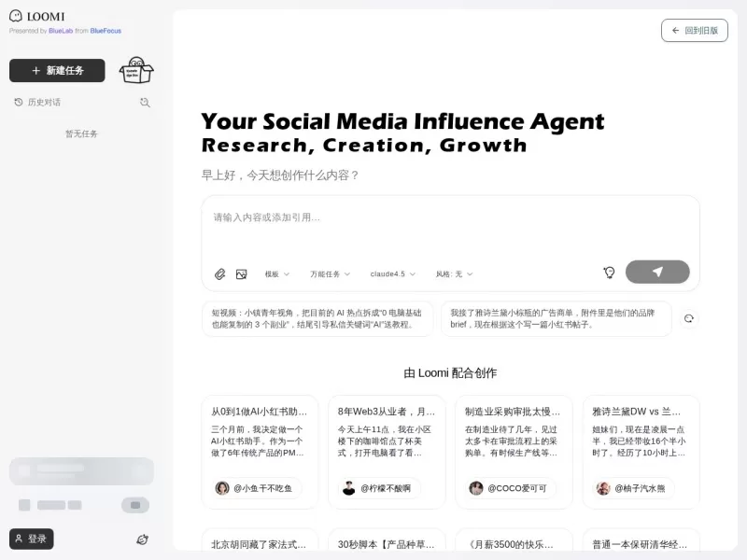Click the lightbulb inspiration icon
The height and width of the screenshot is (560, 747).
pos(609,272)
